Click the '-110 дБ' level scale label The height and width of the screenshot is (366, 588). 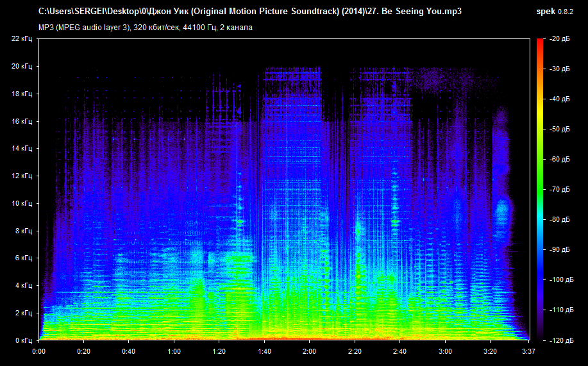click(561, 310)
